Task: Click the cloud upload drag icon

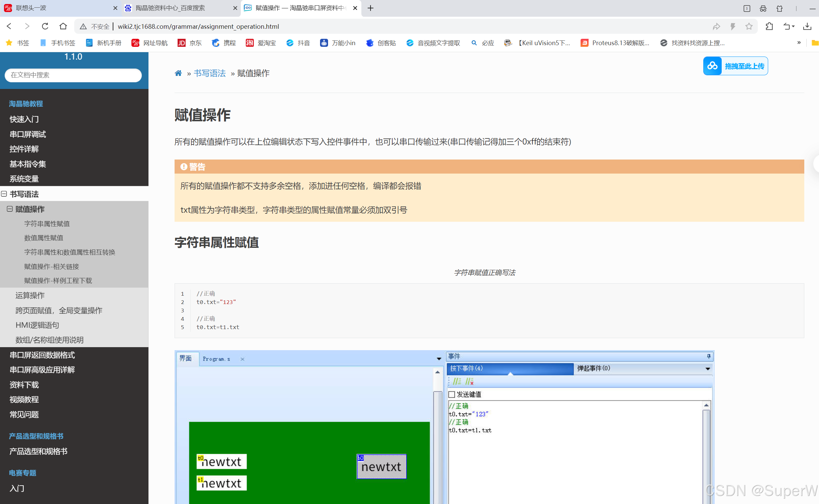Action: [712, 66]
